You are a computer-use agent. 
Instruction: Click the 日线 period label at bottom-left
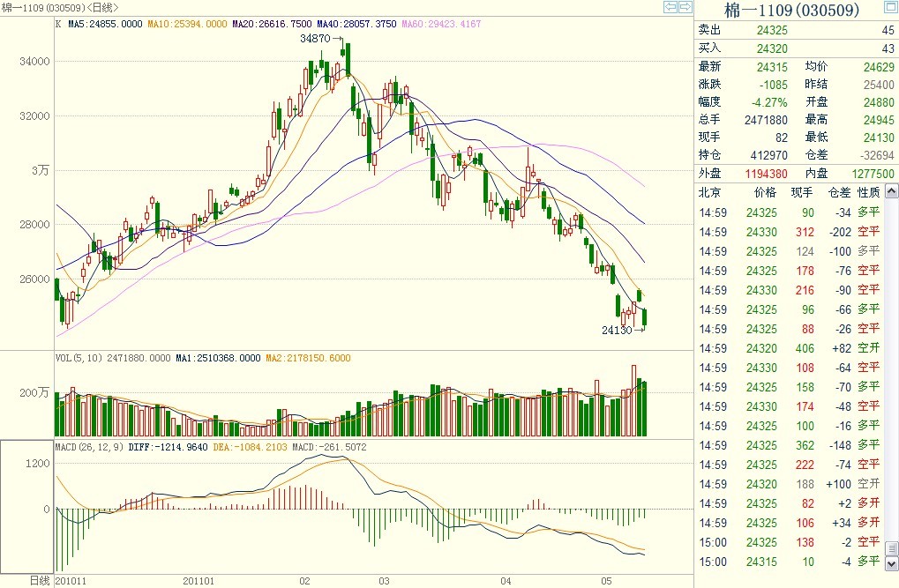coord(40,581)
